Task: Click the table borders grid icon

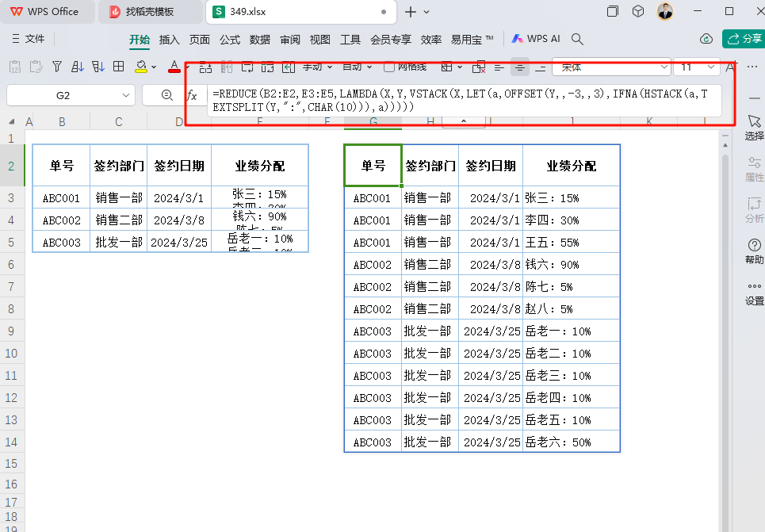Action: coord(119,67)
